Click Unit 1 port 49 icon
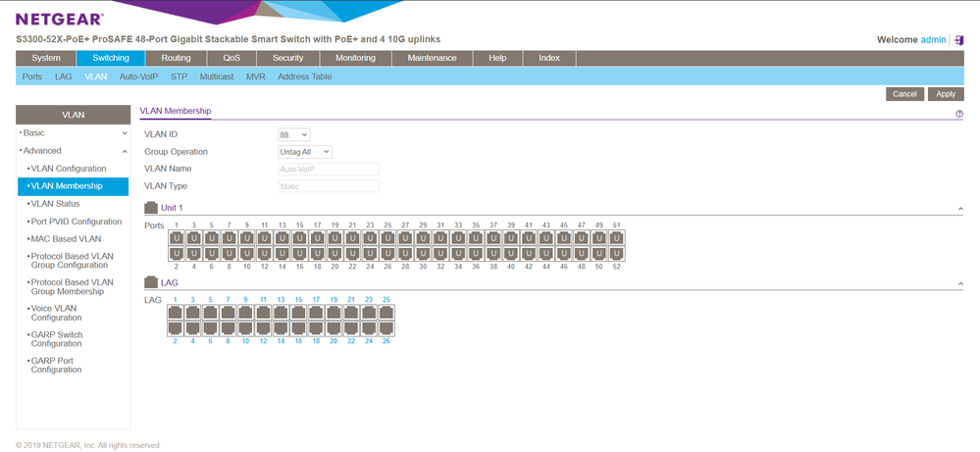 600,238
